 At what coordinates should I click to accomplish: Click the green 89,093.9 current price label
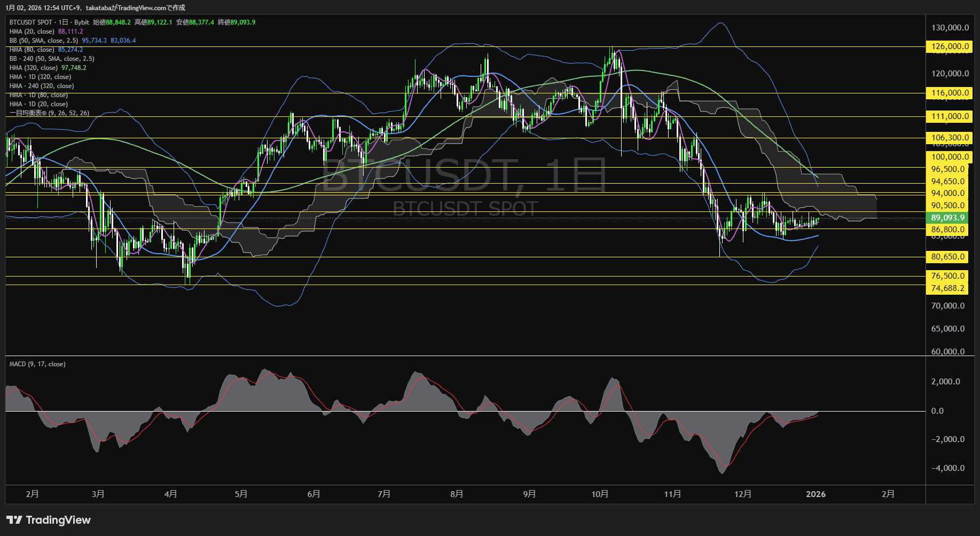(x=948, y=218)
